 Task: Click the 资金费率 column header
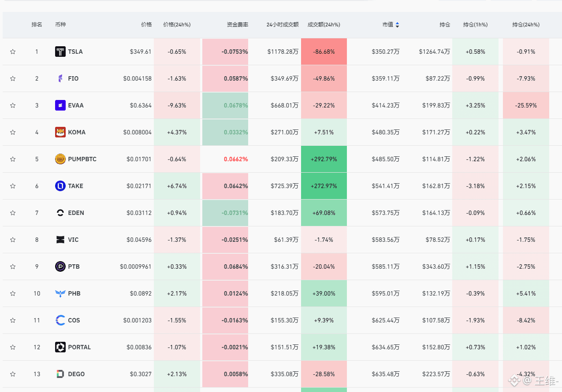tap(238, 25)
